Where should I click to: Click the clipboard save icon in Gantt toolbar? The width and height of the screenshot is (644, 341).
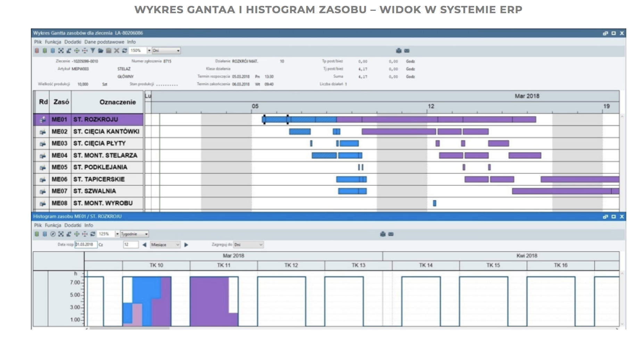(x=109, y=51)
